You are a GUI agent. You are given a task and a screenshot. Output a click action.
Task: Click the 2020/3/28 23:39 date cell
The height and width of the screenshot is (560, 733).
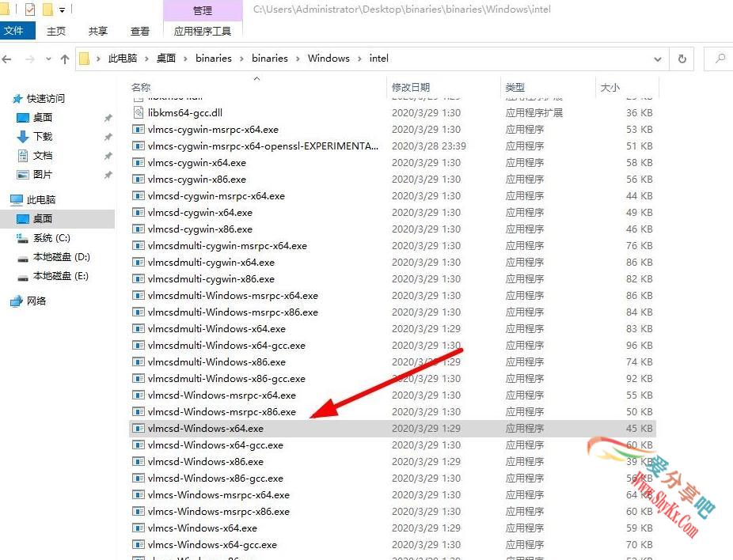coord(429,146)
